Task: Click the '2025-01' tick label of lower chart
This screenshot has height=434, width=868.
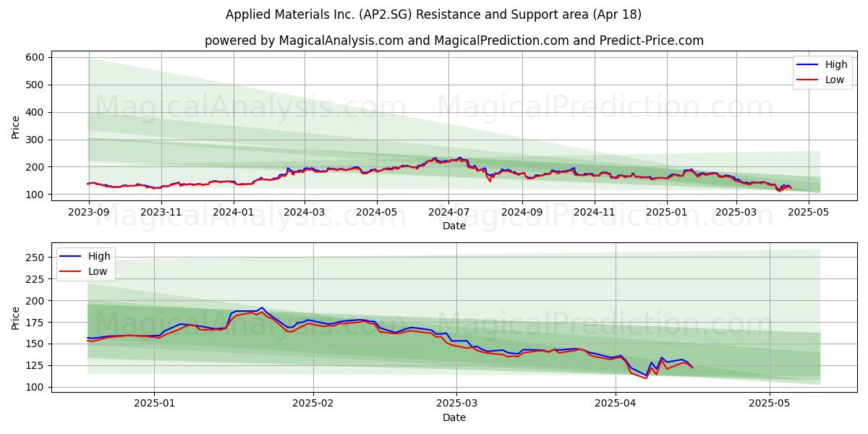Action: pos(154,404)
